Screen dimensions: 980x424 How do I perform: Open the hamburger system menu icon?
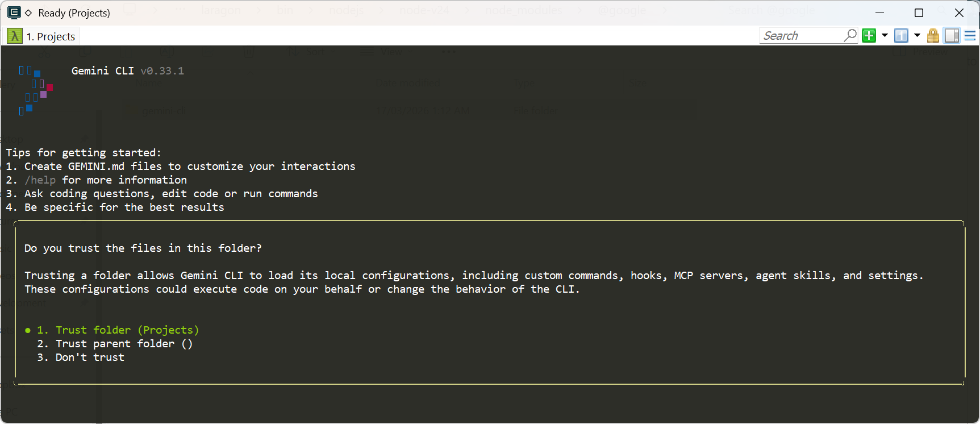tap(970, 36)
